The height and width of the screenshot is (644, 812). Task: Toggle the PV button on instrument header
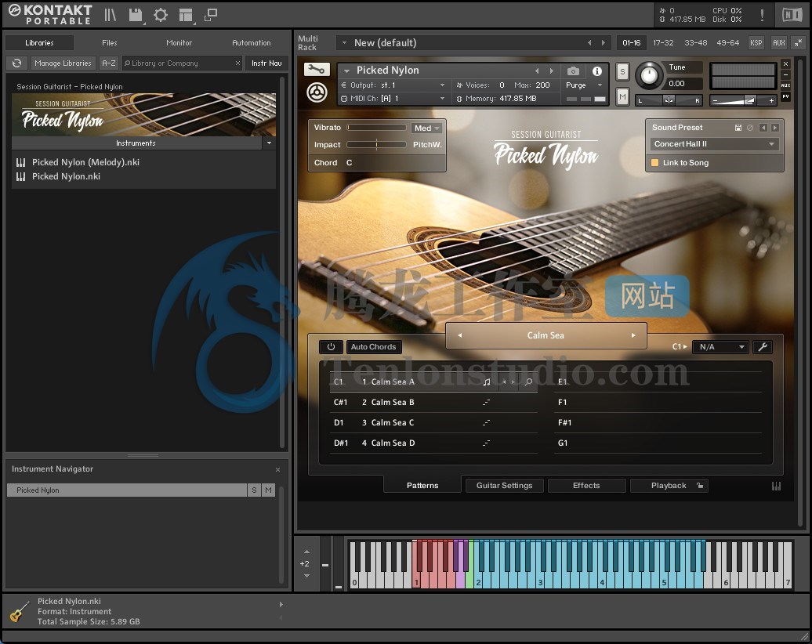coord(785,97)
